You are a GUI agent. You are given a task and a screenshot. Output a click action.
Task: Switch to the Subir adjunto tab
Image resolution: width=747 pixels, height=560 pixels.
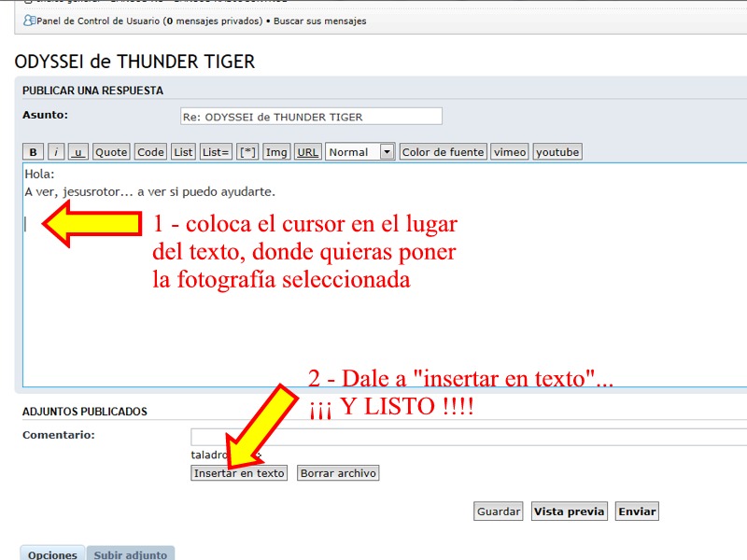[131, 554]
